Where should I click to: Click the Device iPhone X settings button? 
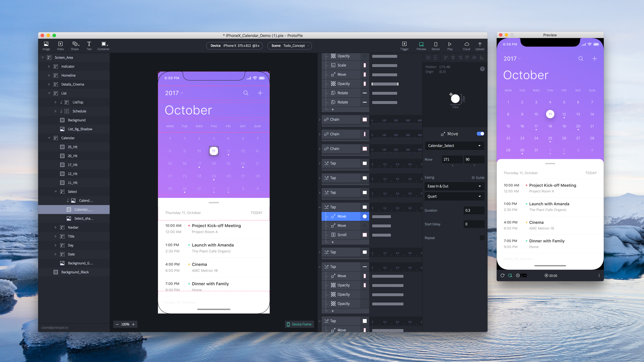pyautogui.click(x=235, y=45)
